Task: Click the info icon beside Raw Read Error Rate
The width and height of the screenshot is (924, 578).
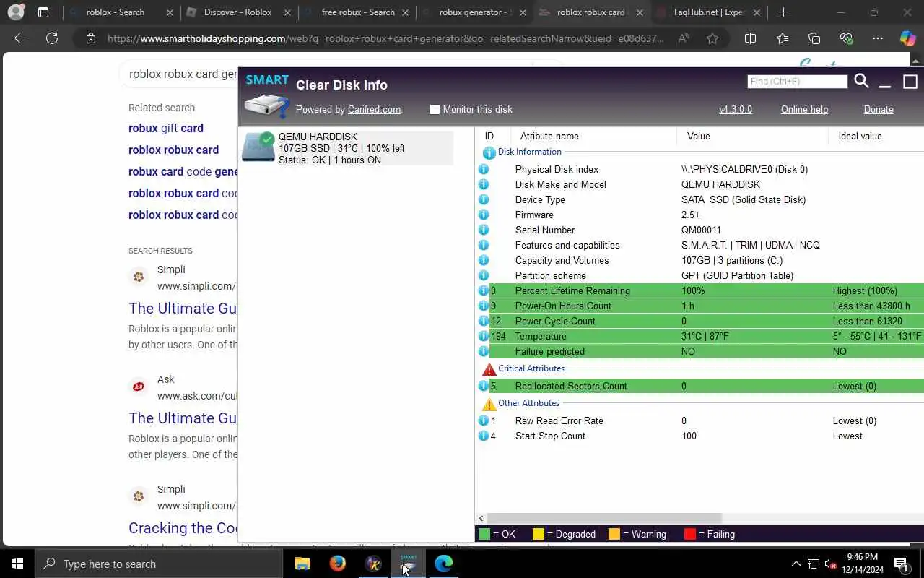Action: 484,420
